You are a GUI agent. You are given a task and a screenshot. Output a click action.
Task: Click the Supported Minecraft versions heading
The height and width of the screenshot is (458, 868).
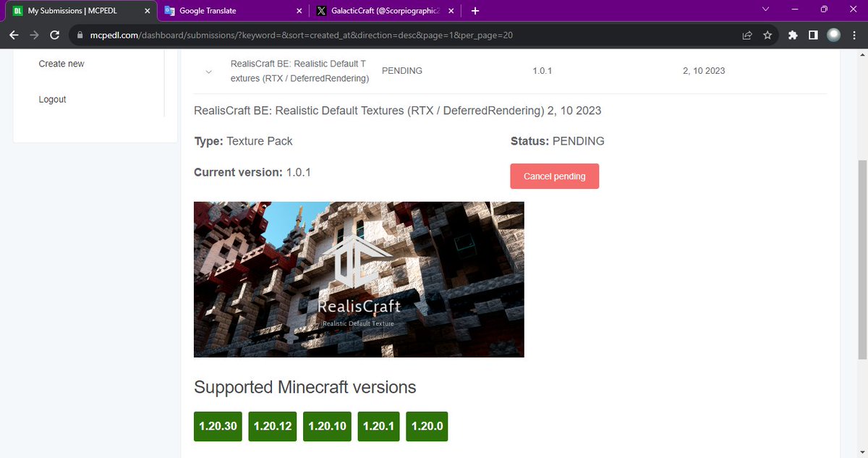coord(305,387)
